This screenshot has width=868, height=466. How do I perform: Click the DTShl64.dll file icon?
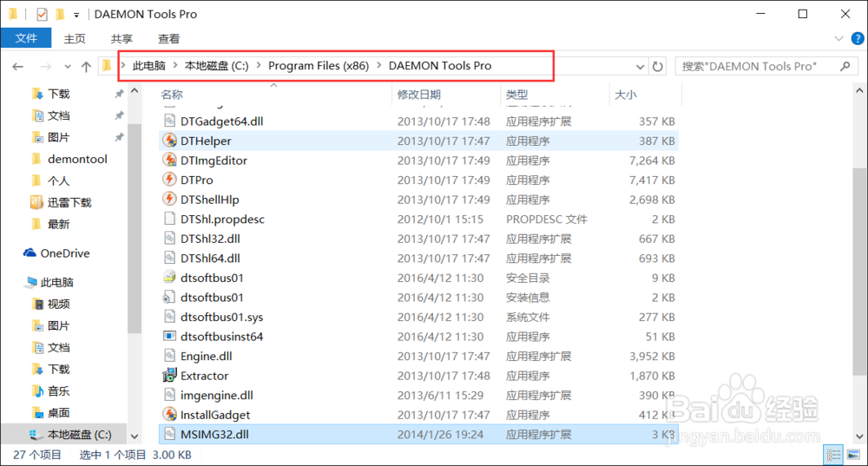(x=169, y=258)
